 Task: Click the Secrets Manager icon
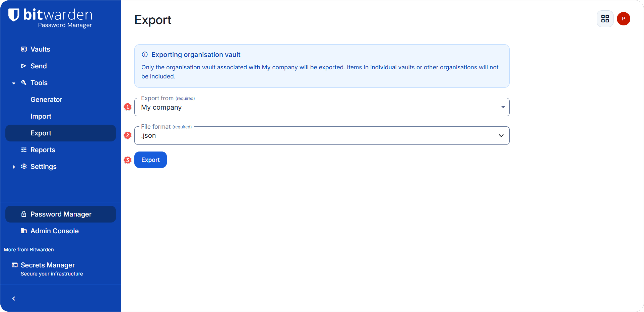(15, 265)
